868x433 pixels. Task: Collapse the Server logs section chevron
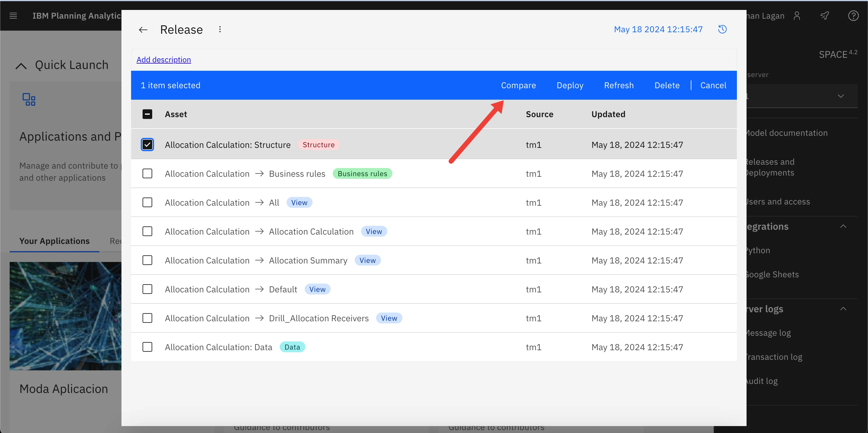coord(843,309)
